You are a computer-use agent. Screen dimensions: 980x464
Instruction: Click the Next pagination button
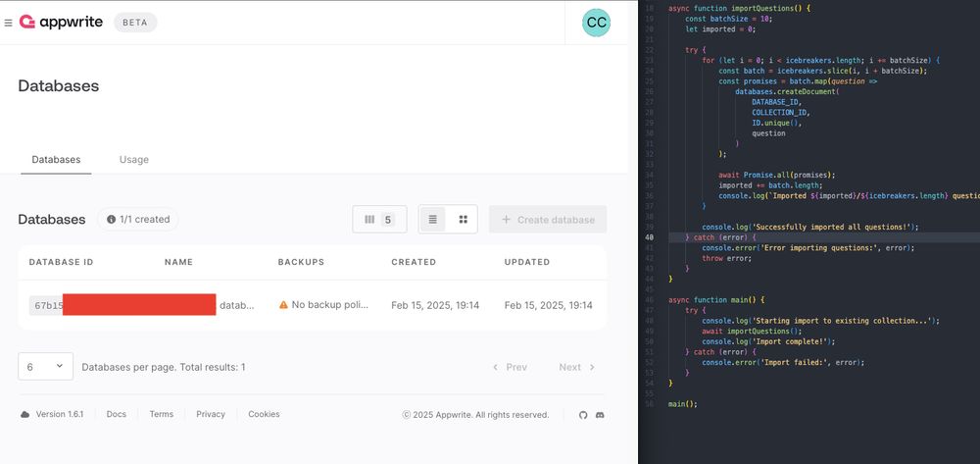(x=576, y=367)
